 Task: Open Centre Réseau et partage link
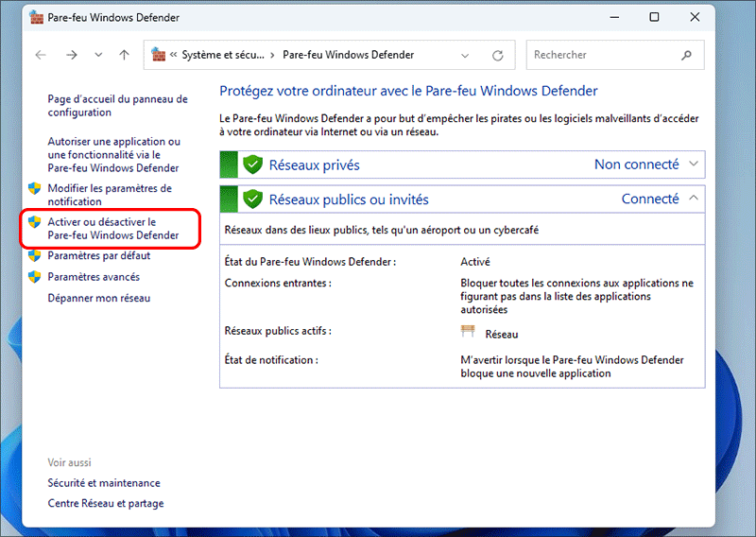(106, 503)
